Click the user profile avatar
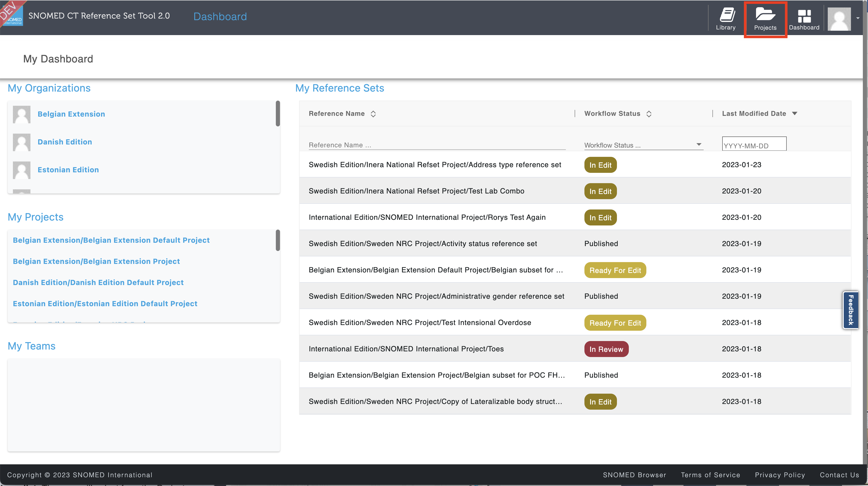The height and width of the screenshot is (486, 868). pyautogui.click(x=839, y=19)
